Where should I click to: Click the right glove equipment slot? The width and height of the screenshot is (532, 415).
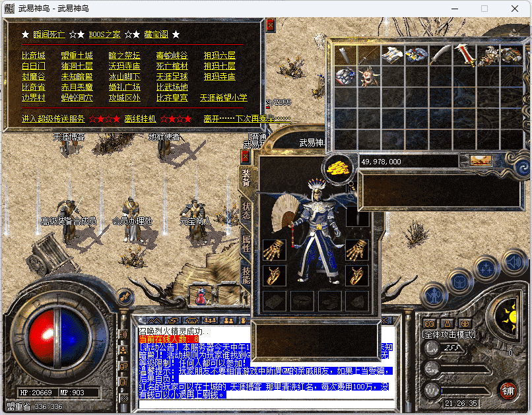pos(357,250)
